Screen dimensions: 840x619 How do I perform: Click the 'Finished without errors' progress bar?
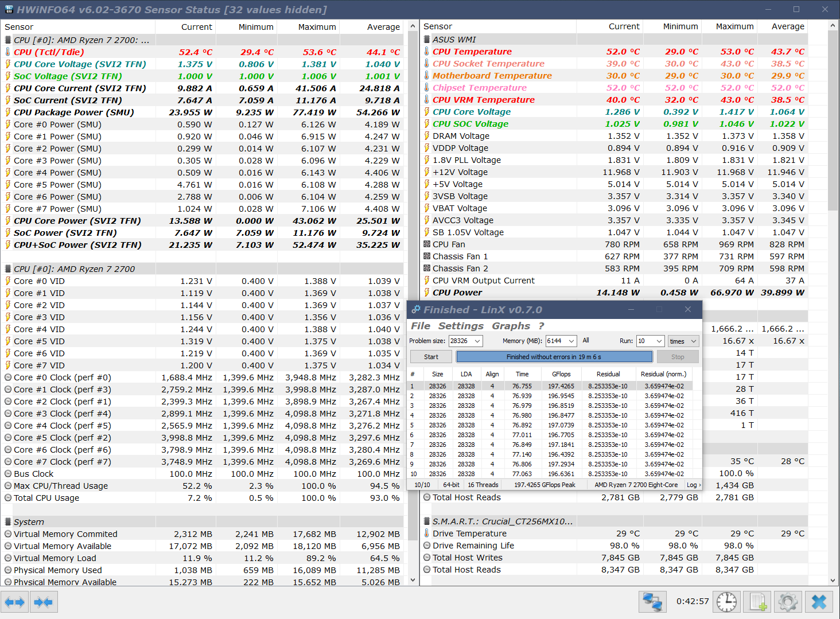(554, 357)
